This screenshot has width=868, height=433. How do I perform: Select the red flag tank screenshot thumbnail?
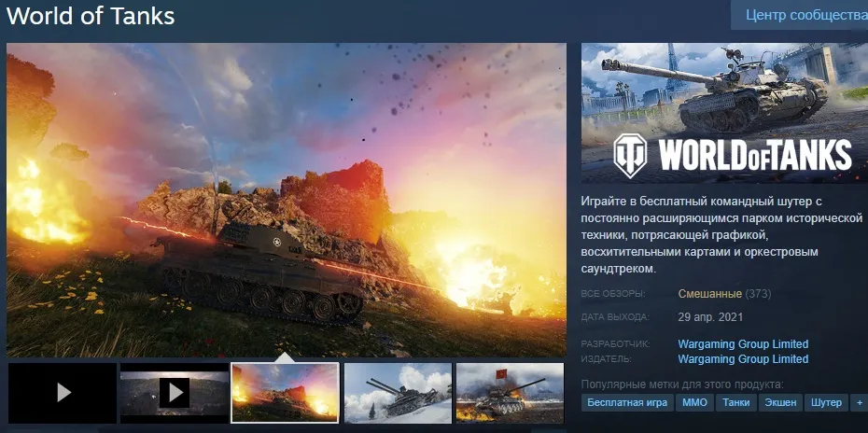[x=510, y=393]
